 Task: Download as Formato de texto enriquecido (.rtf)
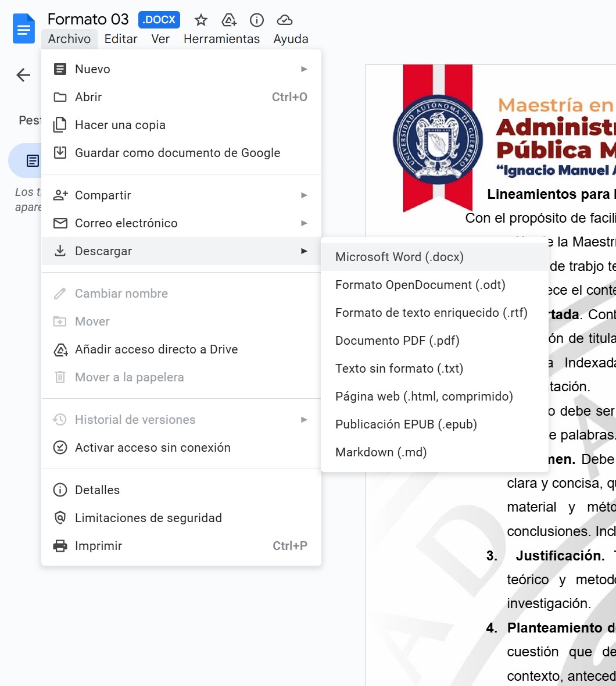(435, 313)
